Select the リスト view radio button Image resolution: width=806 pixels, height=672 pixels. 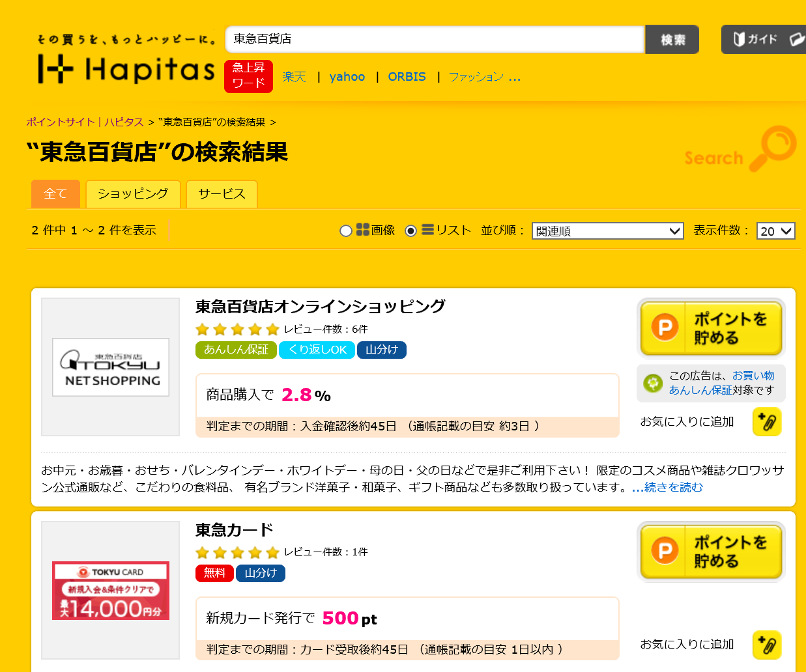point(410,231)
